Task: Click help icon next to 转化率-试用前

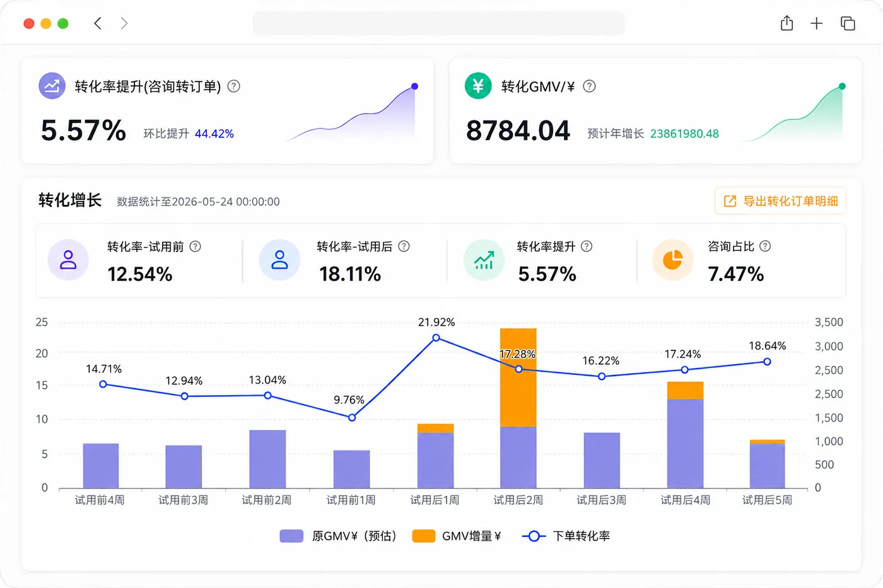Action: (x=196, y=246)
